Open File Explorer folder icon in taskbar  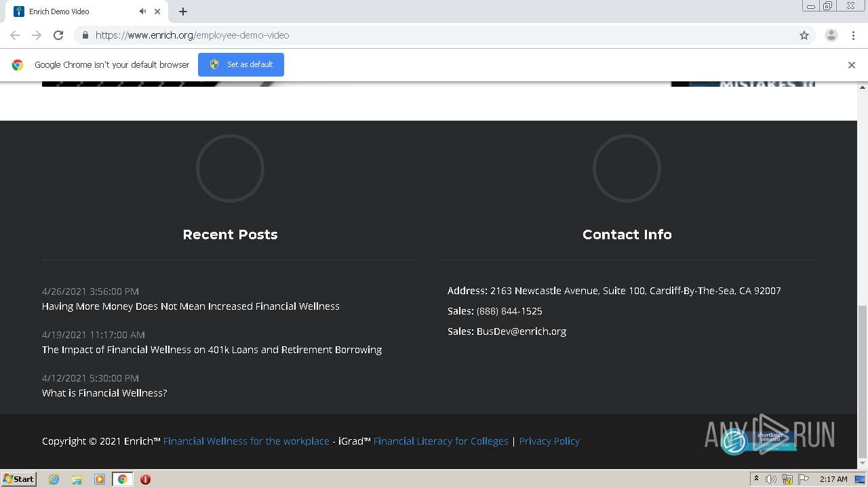77,479
